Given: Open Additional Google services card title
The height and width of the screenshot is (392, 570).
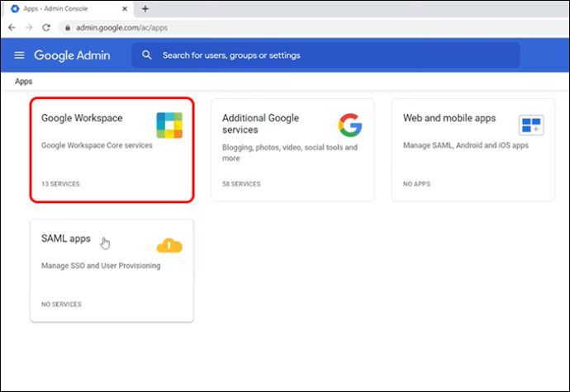Looking at the screenshot, I should tap(261, 124).
